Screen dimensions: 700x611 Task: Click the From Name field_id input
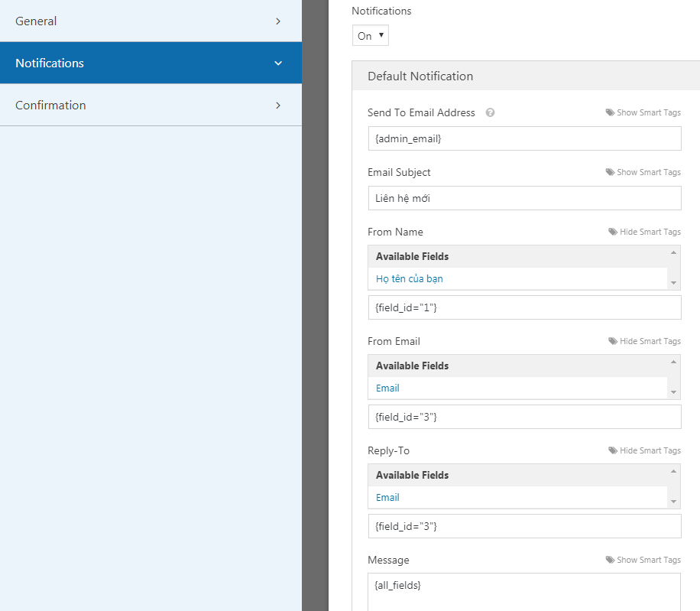pyautogui.click(x=523, y=307)
